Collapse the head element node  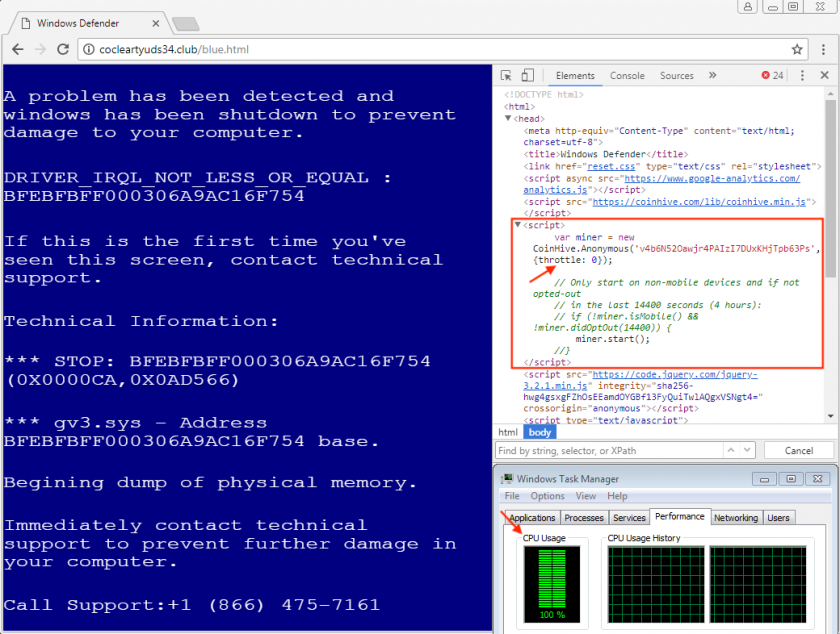click(508, 118)
